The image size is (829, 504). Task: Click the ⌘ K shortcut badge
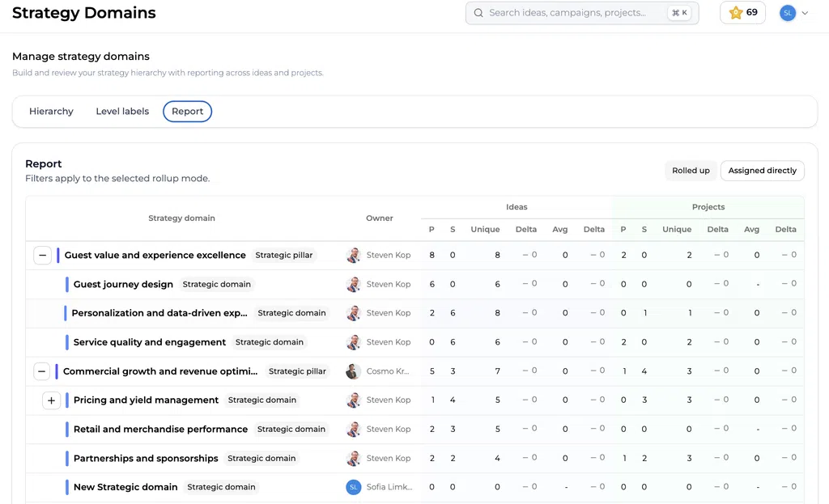click(679, 13)
